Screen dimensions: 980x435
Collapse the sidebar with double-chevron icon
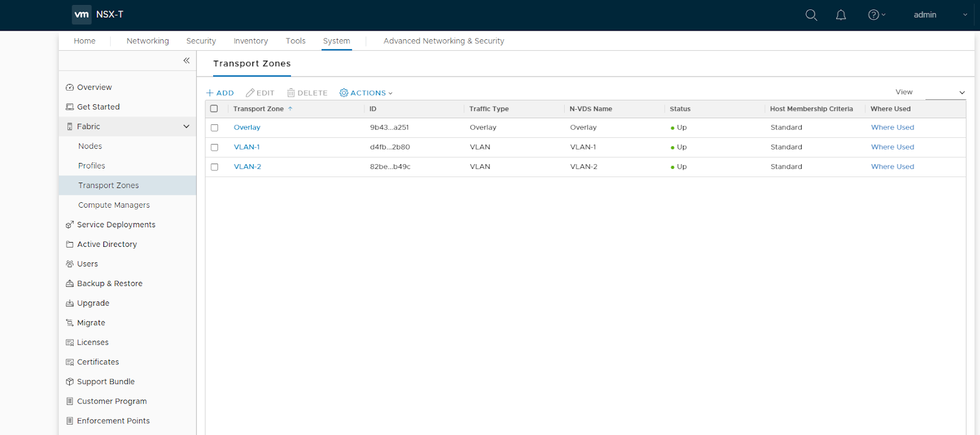[186, 61]
